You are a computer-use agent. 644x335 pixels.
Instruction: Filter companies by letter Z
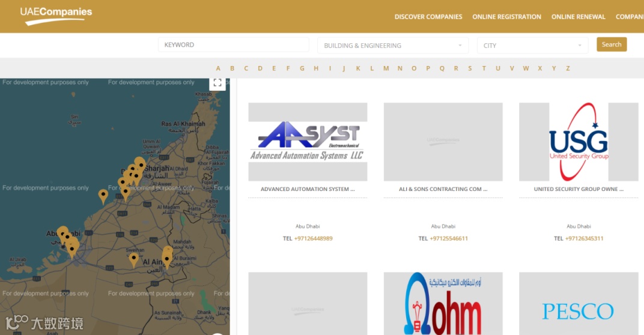[568, 68]
